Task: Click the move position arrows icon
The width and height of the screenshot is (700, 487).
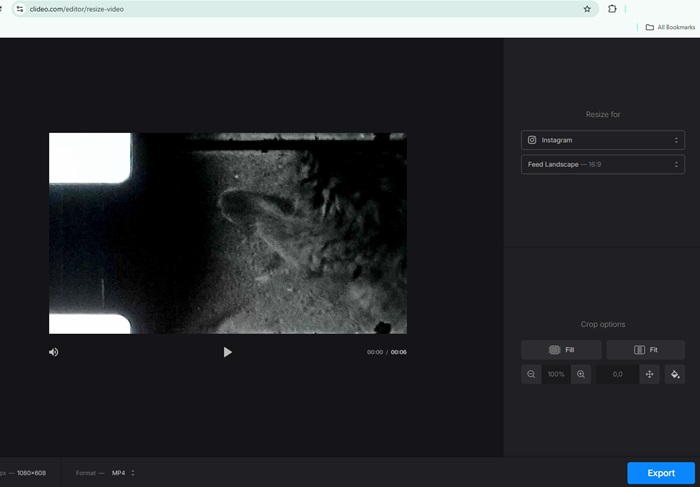Action: point(650,374)
